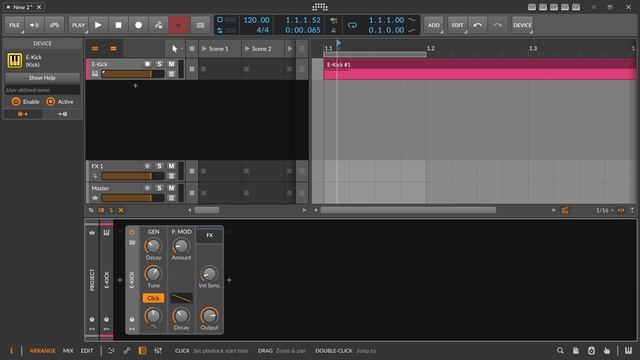Image resolution: width=640 pixels, height=360 pixels.
Task: Click the camera snapshot icon in transport
Action: coord(200,25)
